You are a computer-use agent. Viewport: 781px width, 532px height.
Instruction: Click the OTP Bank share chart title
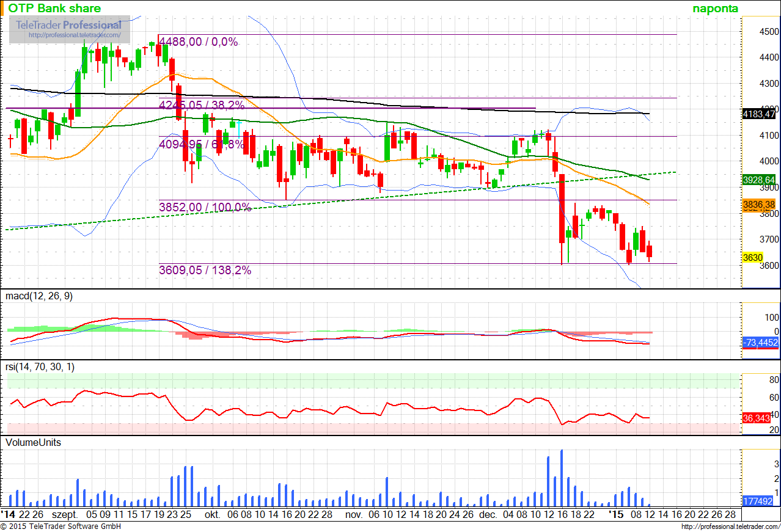[x=54, y=9]
